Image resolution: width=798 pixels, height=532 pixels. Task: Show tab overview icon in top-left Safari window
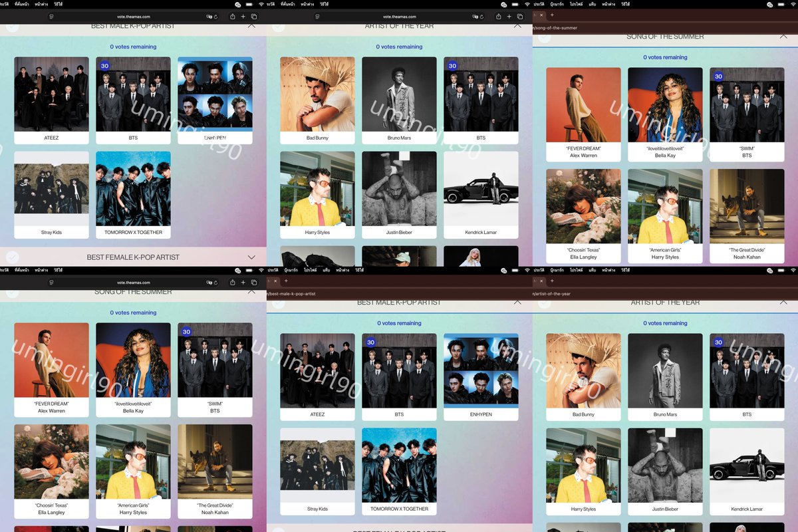pyautogui.click(x=254, y=16)
